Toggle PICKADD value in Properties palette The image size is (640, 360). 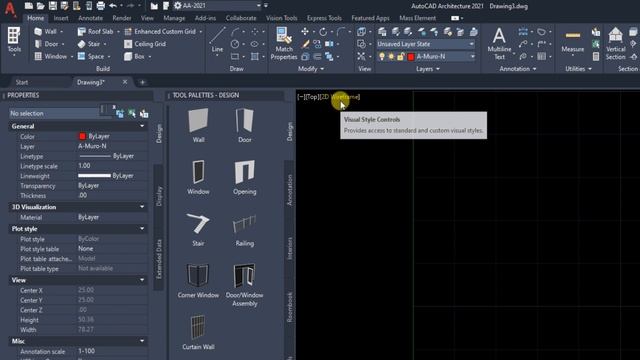pyautogui.click(x=120, y=113)
